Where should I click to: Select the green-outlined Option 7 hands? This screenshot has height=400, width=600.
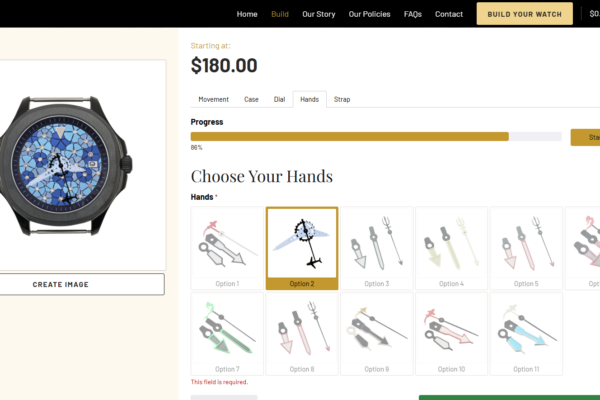tap(227, 334)
